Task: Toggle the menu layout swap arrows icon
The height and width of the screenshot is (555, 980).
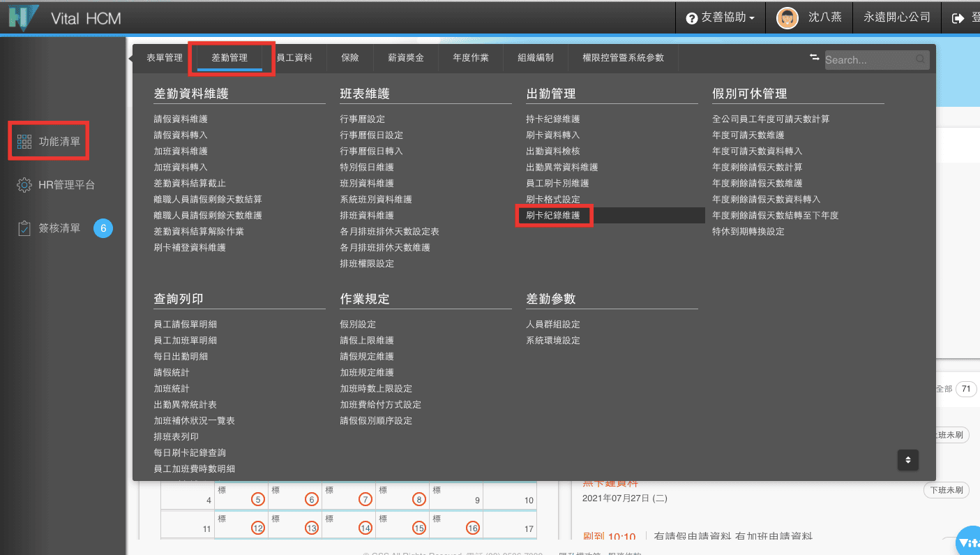Action: pyautogui.click(x=814, y=58)
